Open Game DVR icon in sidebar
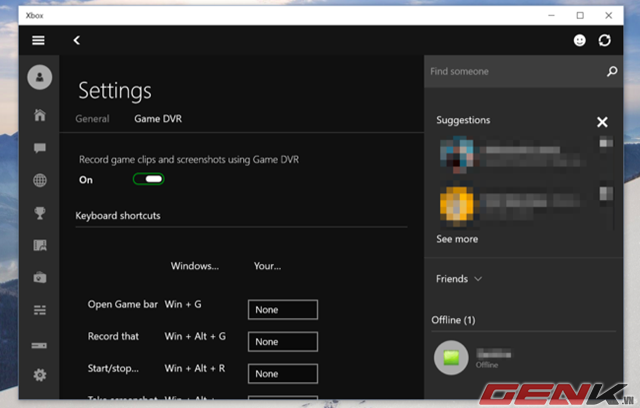This screenshot has width=640, height=408. (39, 245)
